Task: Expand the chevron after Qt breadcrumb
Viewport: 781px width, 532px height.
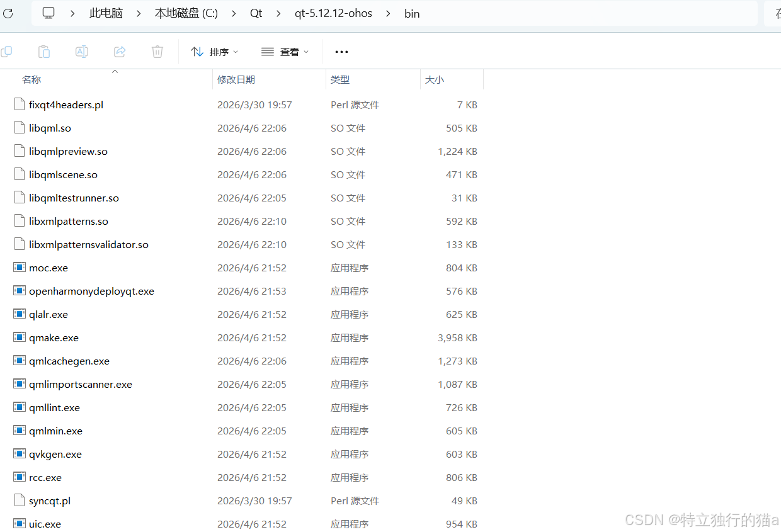Action: coord(278,13)
